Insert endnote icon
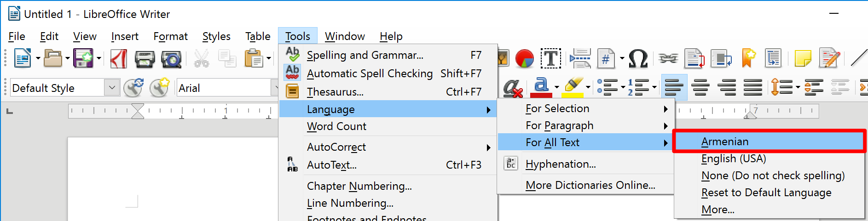Screen dimensions: 868x221 tap(721, 58)
